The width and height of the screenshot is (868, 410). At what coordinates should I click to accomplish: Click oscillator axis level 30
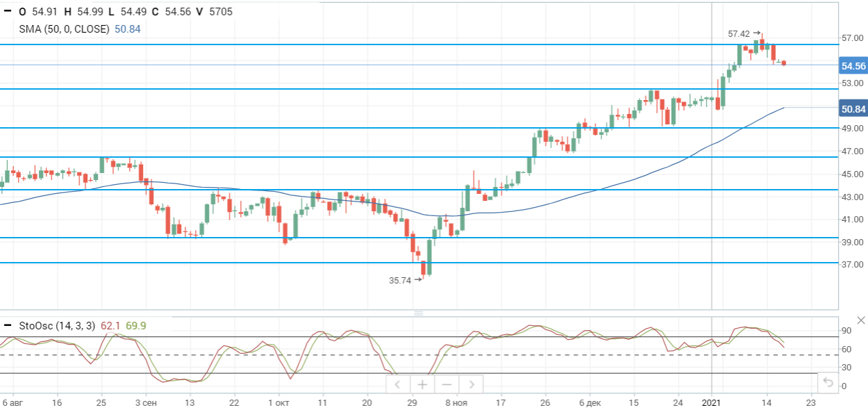847,368
